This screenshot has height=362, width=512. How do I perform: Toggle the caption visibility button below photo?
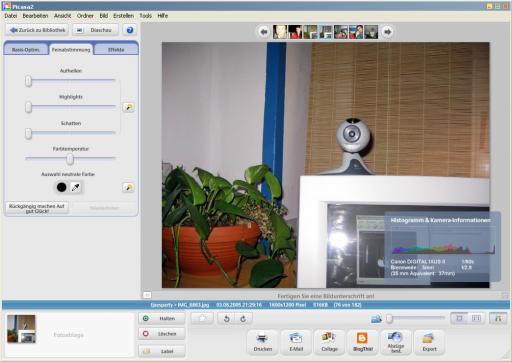(x=147, y=295)
